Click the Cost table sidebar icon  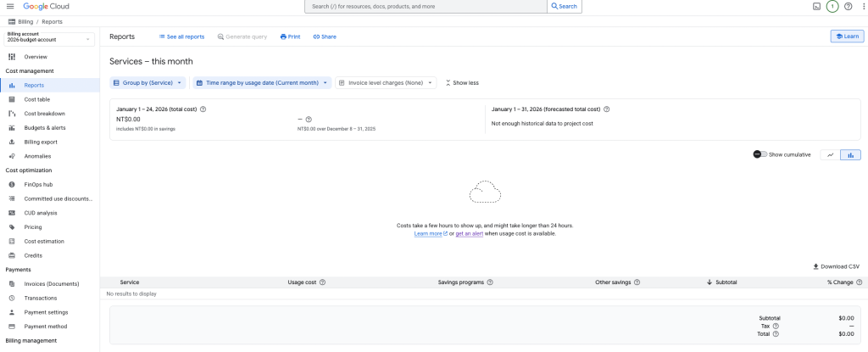12,99
